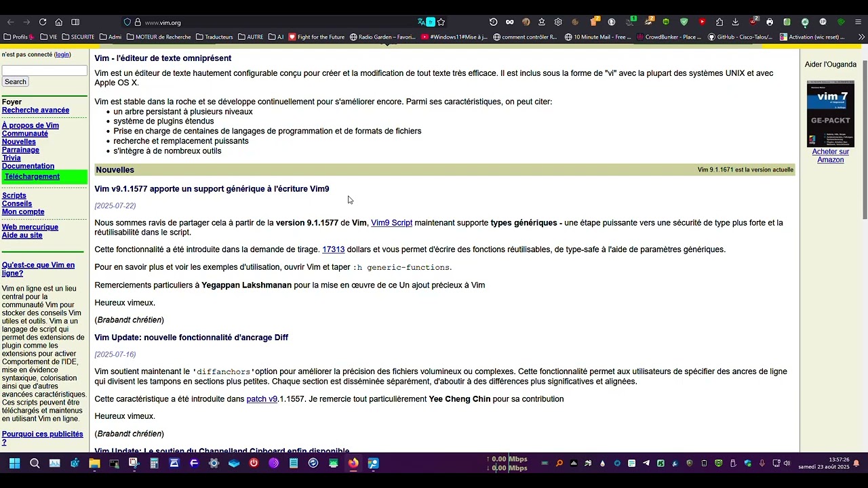The image size is (868, 488).
Task: Open the Profils bookmark folder
Action: click(18, 37)
